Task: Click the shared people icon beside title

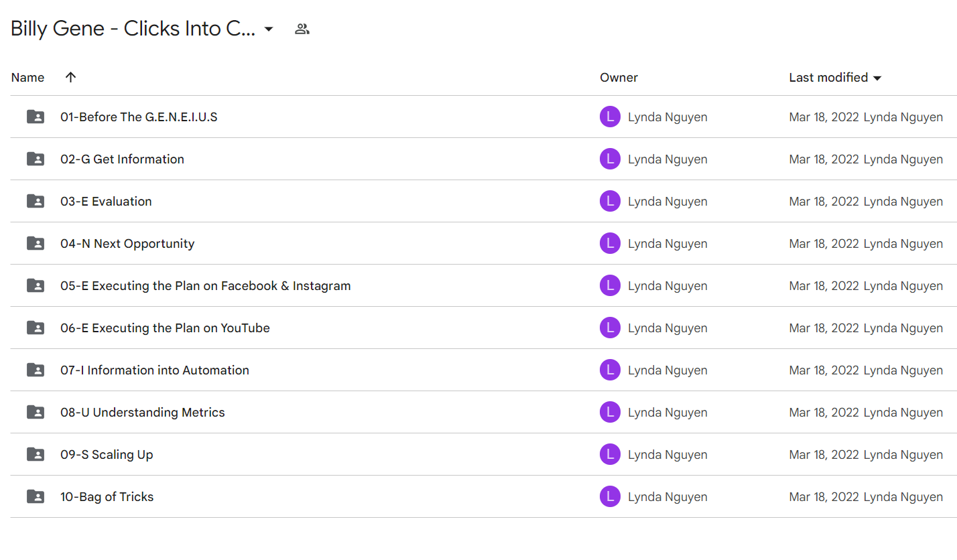Action: pos(302,29)
